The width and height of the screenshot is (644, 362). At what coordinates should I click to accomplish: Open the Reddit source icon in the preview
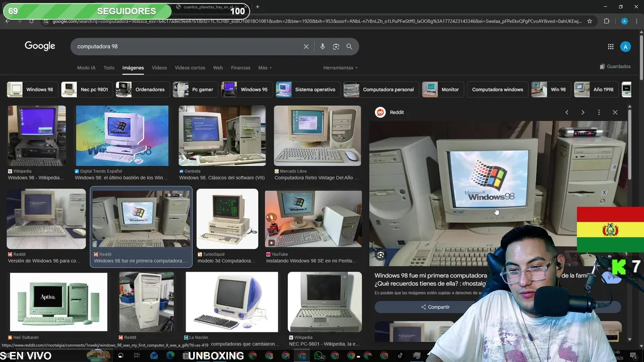pyautogui.click(x=380, y=112)
